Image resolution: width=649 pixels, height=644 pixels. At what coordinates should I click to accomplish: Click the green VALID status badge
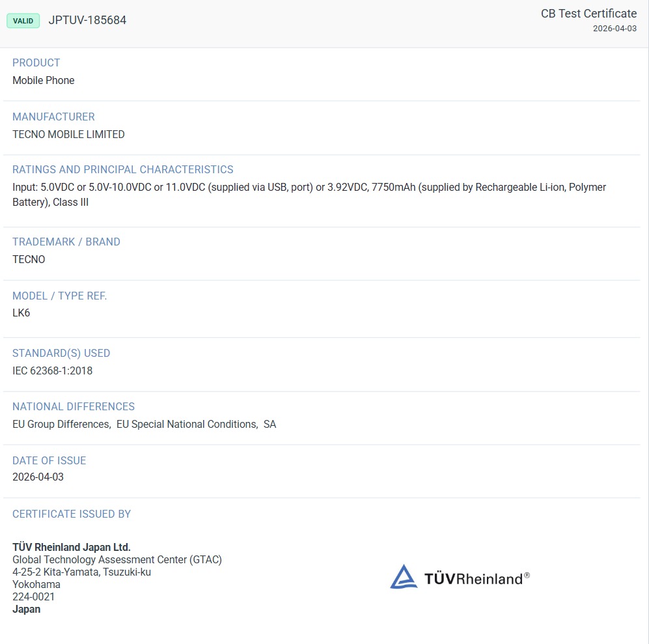coord(23,21)
